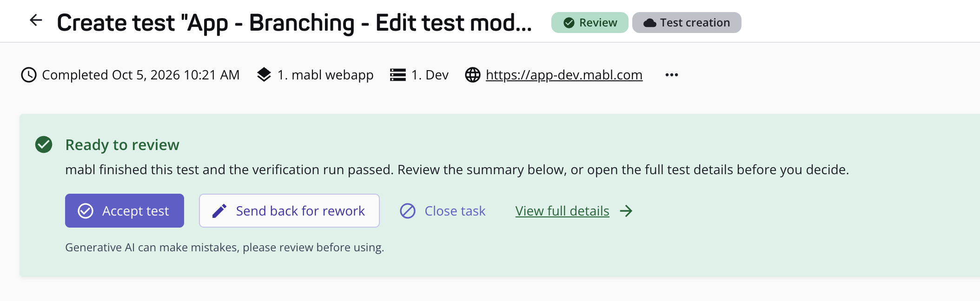Click the globe icon beside the URL
This screenshot has width=980, height=301.
(473, 75)
